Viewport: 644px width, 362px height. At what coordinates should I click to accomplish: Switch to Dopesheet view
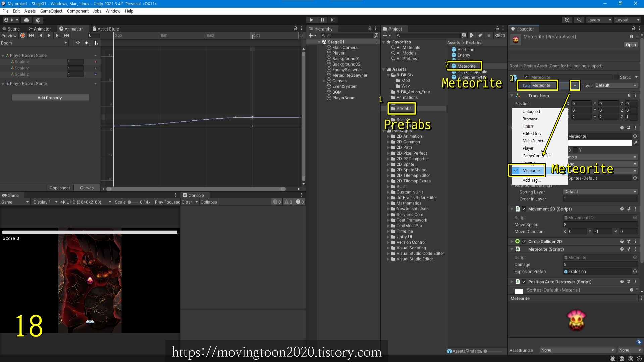[60, 188]
